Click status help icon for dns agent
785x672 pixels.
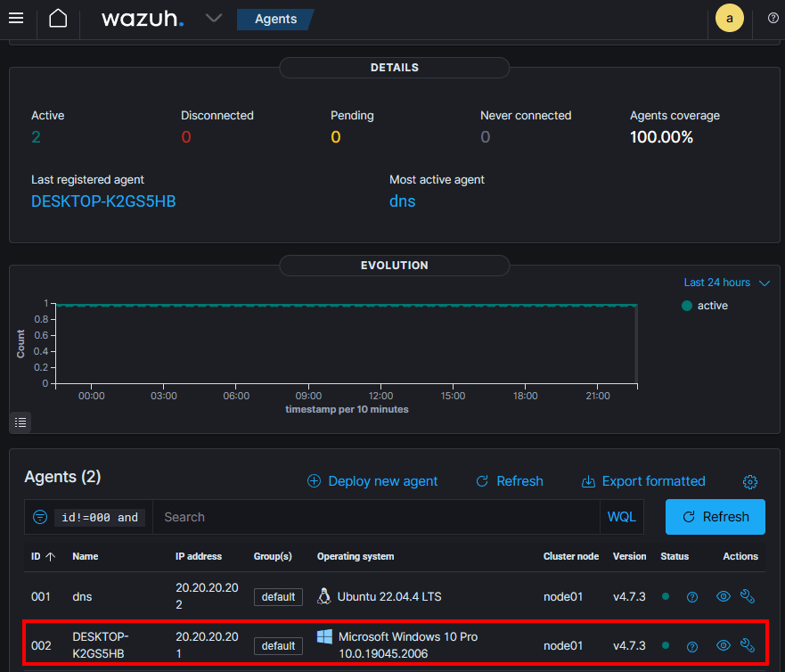tap(692, 597)
